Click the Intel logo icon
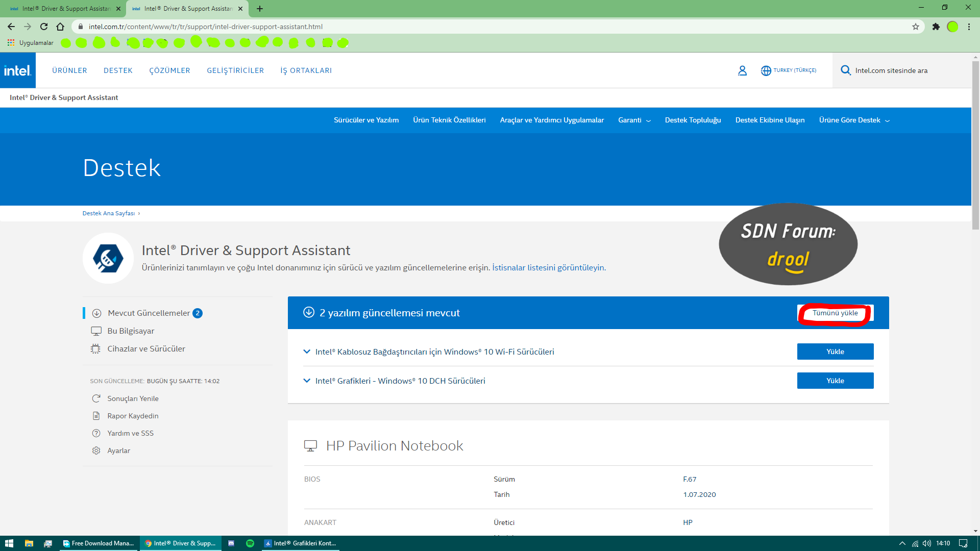Viewport: 980px width, 551px height. (17, 70)
